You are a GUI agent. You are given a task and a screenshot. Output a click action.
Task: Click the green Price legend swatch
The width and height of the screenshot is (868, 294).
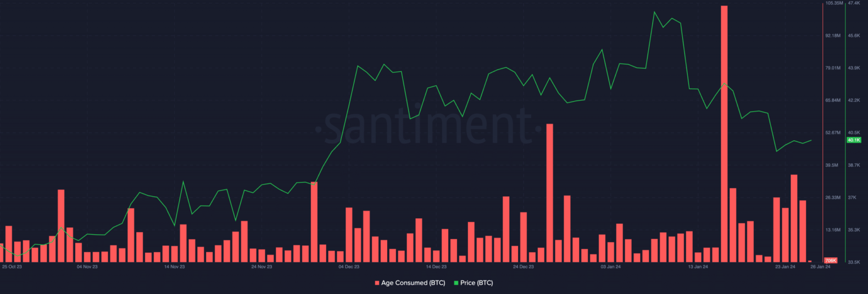(x=456, y=283)
